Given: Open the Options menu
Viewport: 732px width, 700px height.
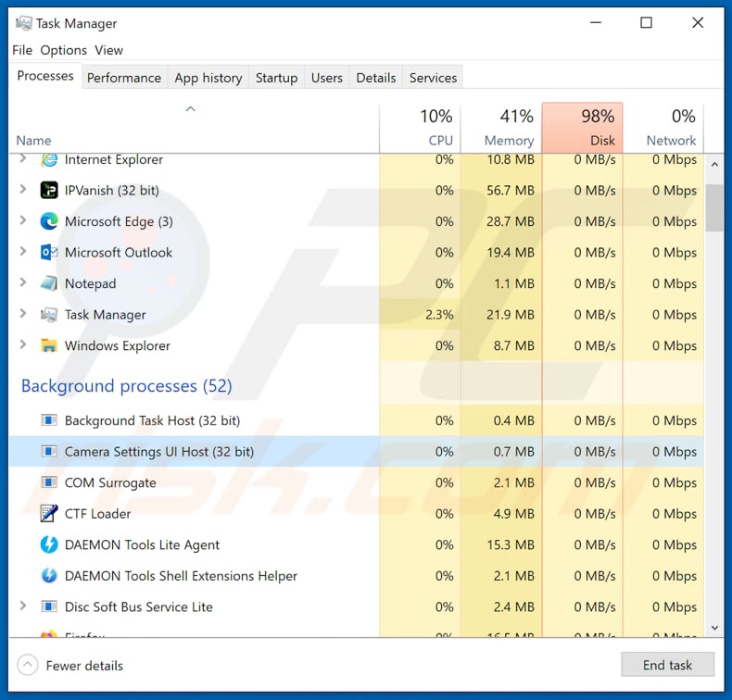Looking at the screenshot, I should pos(64,50).
